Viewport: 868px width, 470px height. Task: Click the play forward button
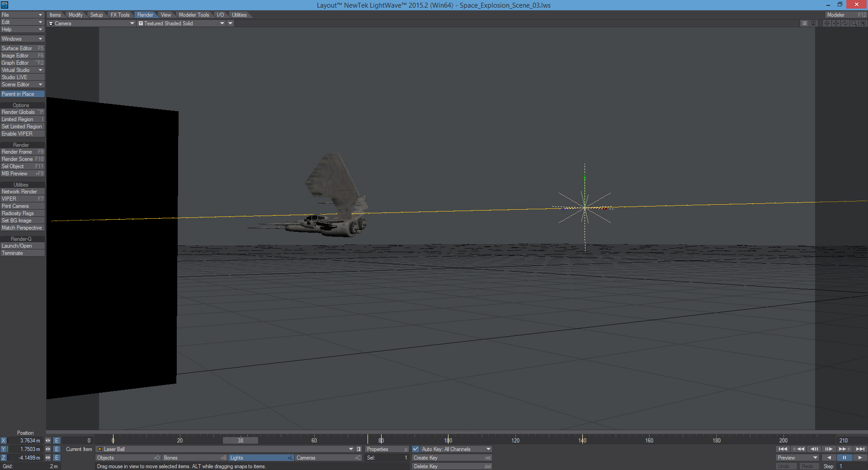860,457
